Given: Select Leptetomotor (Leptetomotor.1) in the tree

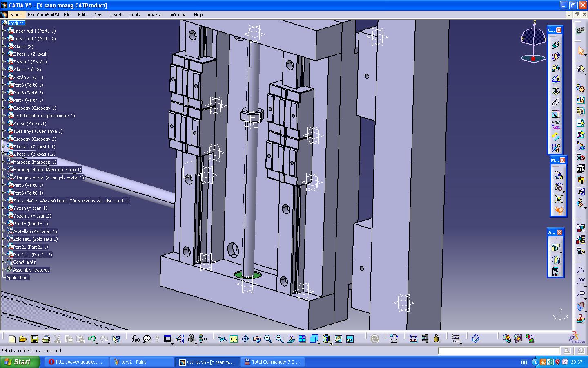Looking at the screenshot, I should [x=44, y=116].
